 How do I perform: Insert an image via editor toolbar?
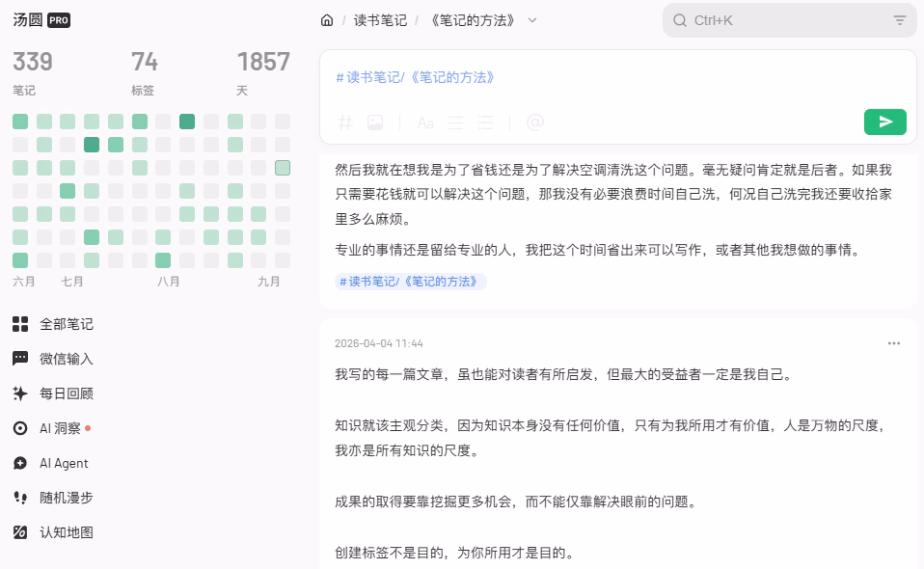(375, 122)
